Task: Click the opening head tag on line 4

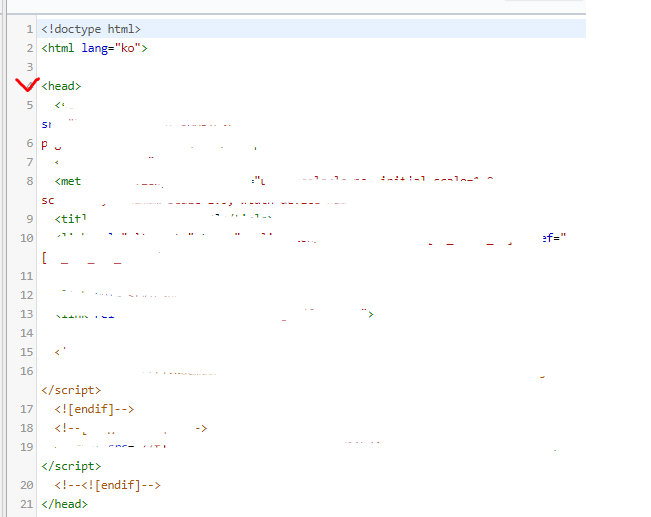Action: (61, 86)
